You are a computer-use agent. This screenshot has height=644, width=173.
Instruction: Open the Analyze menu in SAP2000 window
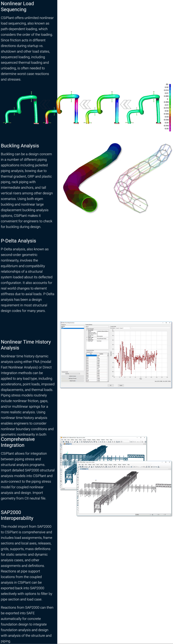pyautogui.click(x=89, y=440)
